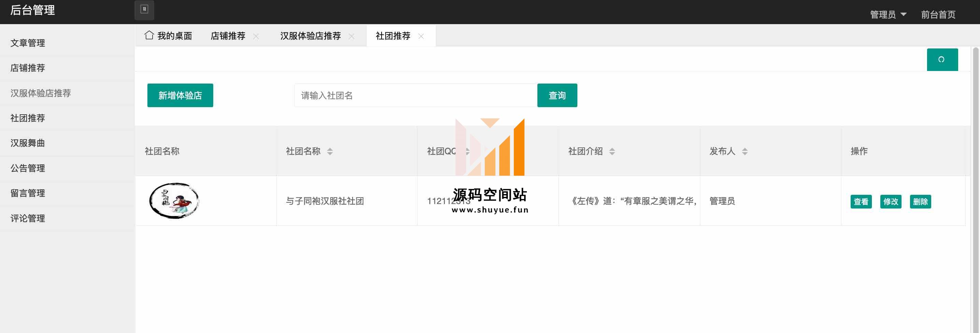Screen dimensions: 980x333
Task: Sort by 发布人 column arrows
Action: 745,151
